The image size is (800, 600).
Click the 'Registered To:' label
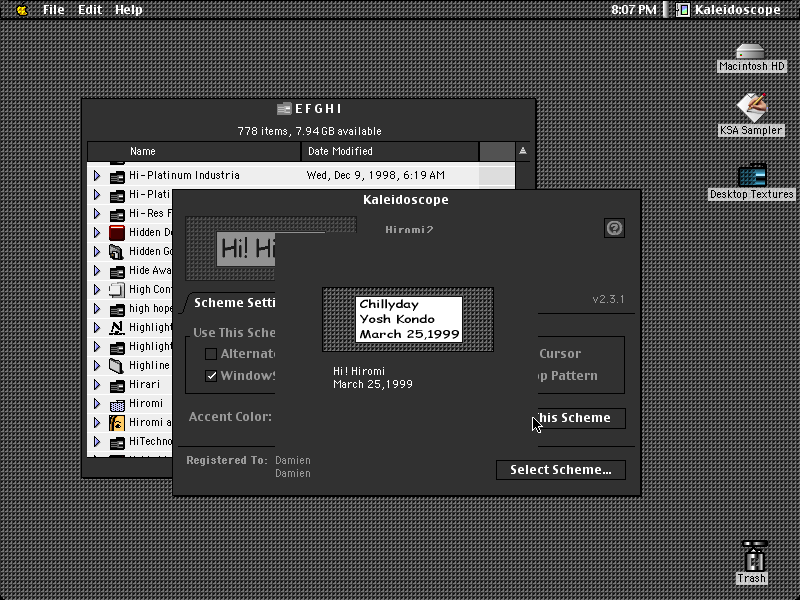point(227,460)
